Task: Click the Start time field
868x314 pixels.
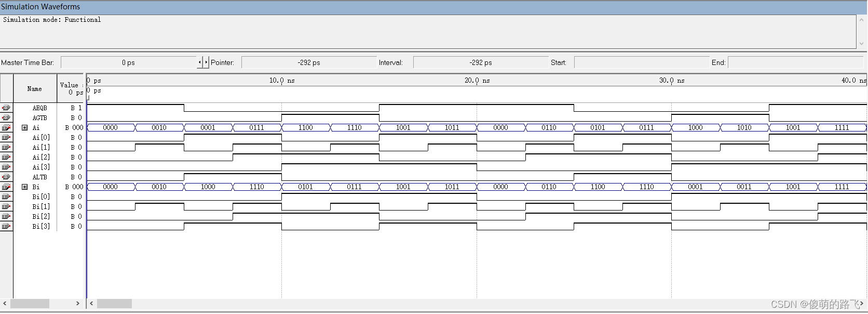Action: 642,62
